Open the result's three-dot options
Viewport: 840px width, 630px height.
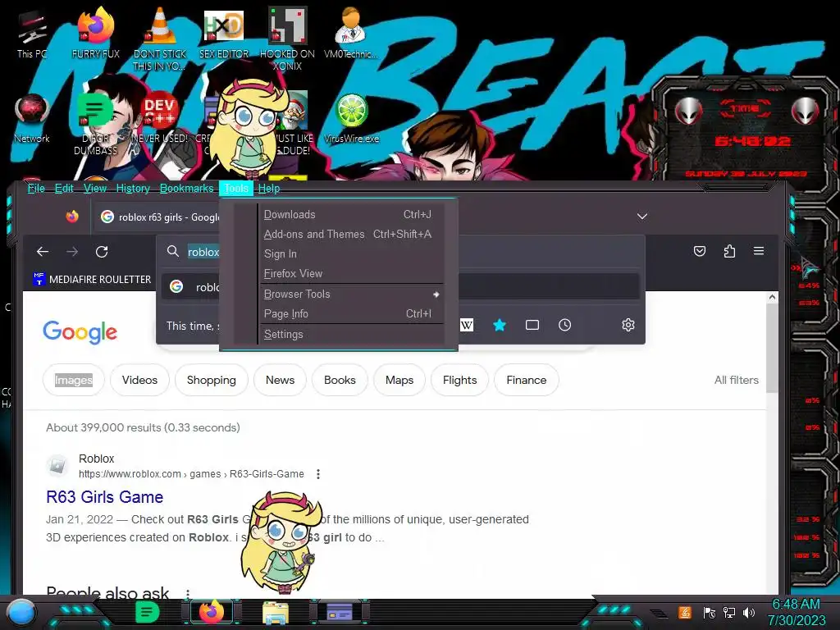(318, 474)
